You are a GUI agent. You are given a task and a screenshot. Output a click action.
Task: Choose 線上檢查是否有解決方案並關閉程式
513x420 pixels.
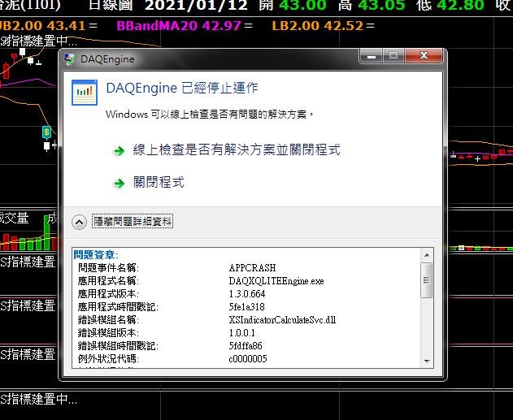(x=237, y=149)
